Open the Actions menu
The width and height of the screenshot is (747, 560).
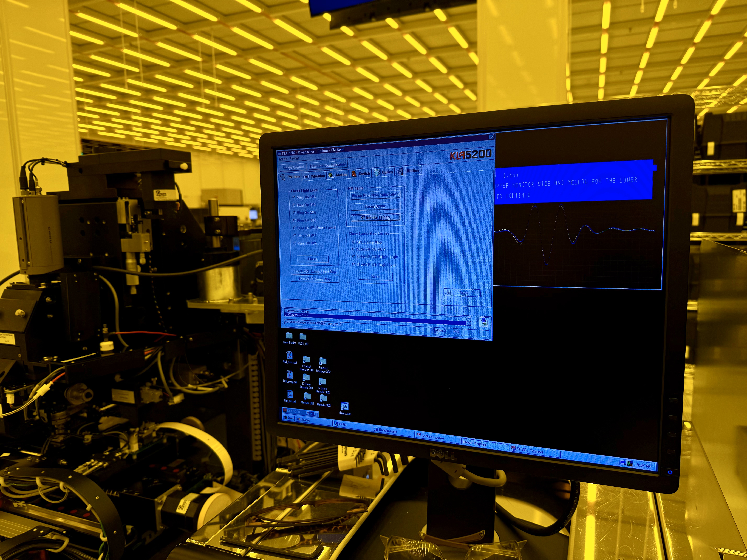point(283,159)
